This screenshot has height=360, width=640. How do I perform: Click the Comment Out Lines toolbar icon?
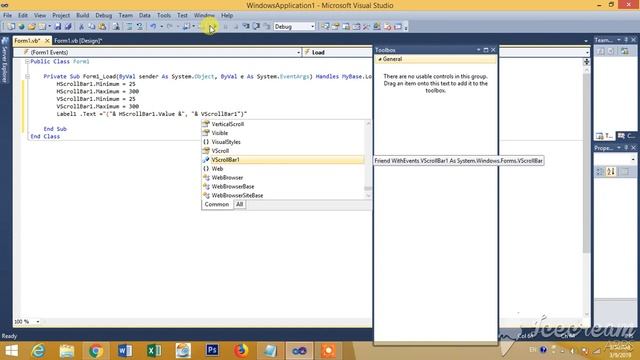(x=129, y=27)
